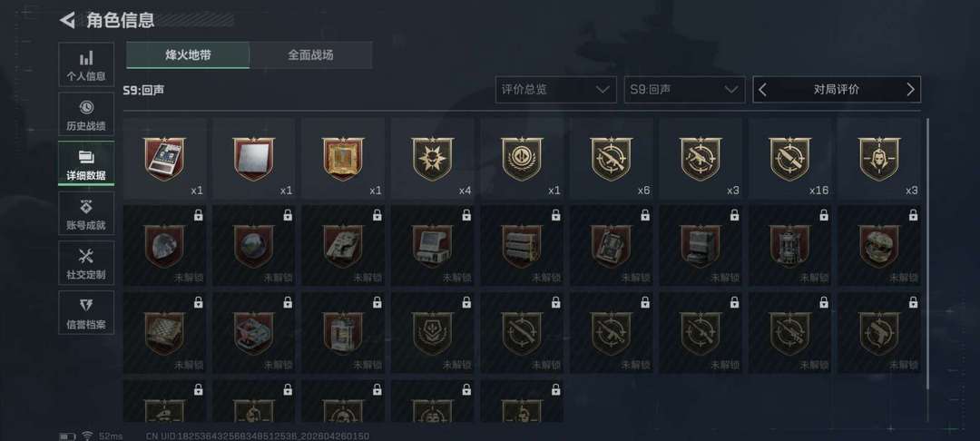Expand the S9:回声 season dropdown
This screenshot has height=441, width=980.
coord(684,89)
